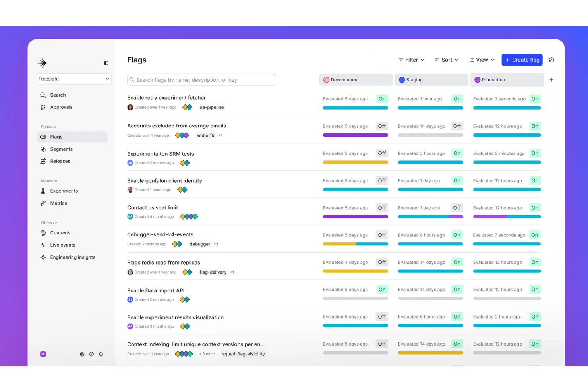Open the flag history clock icon

[x=551, y=60]
